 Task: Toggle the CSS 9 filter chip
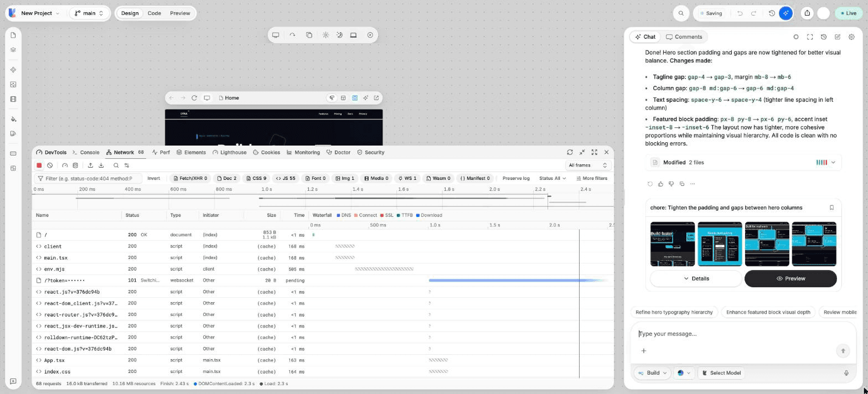(256, 178)
